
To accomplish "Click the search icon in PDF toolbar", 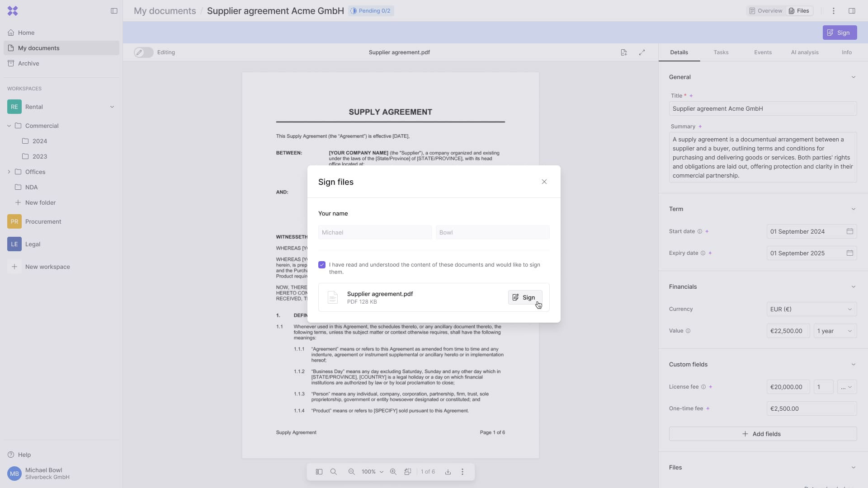I will point(334,472).
